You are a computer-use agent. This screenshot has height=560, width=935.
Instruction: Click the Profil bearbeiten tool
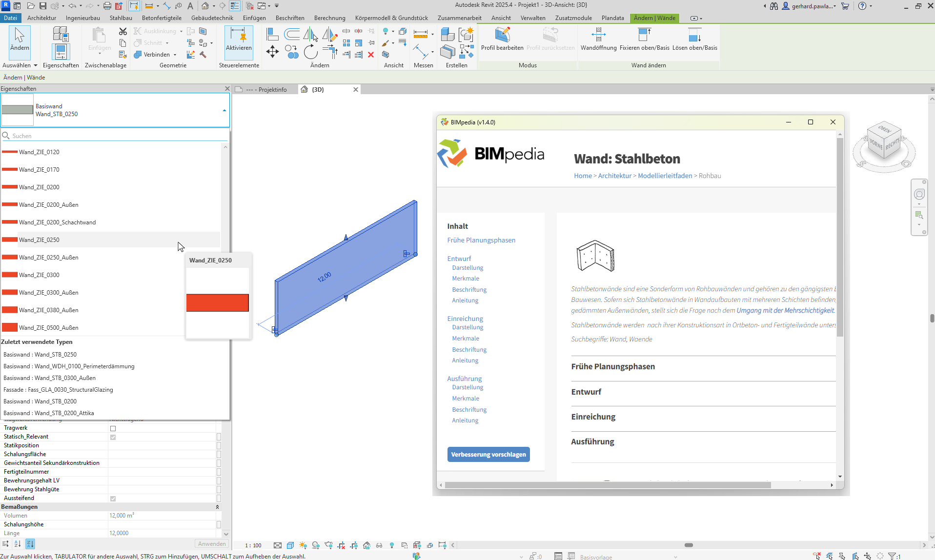tap(502, 38)
